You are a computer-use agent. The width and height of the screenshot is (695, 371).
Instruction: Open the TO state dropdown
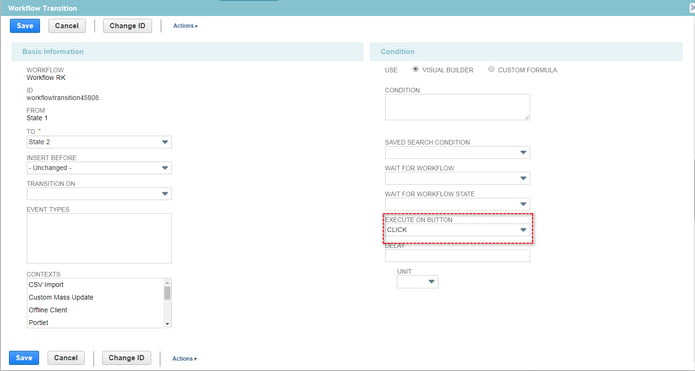pos(99,142)
